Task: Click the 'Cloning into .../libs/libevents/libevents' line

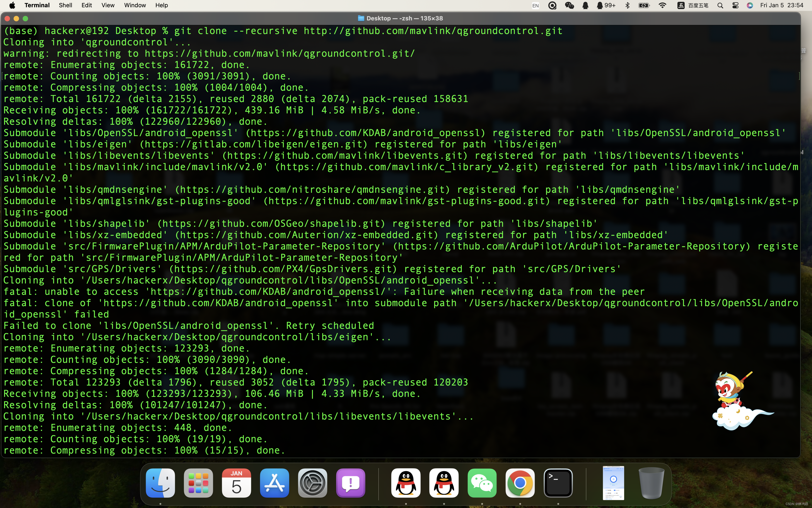Action: click(239, 416)
